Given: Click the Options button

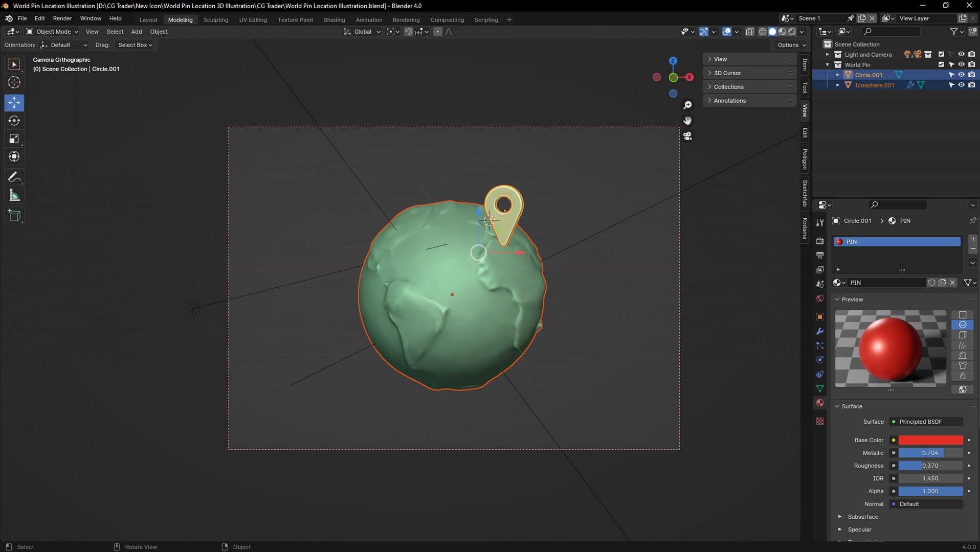Looking at the screenshot, I should point(792,45).
